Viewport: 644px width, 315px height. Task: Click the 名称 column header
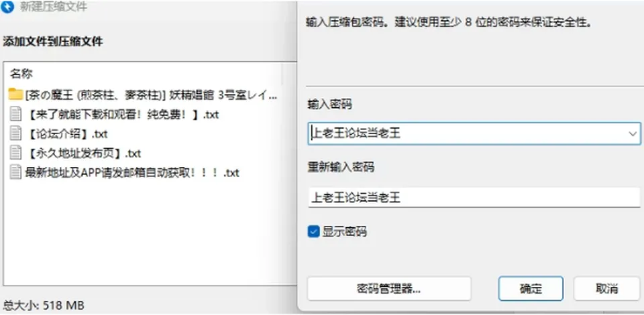(x=21, y=74)
